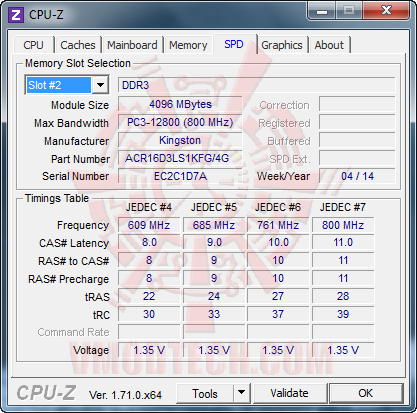Click the OK button
The image size is (417, 413).
pos(366,393)
